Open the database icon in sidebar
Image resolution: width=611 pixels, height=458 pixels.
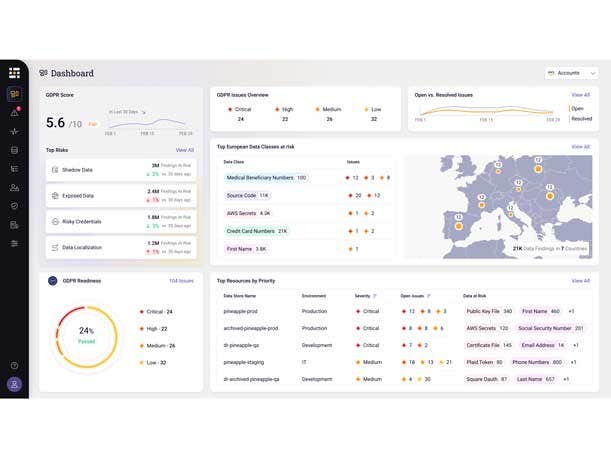click(x=14, y=150)
